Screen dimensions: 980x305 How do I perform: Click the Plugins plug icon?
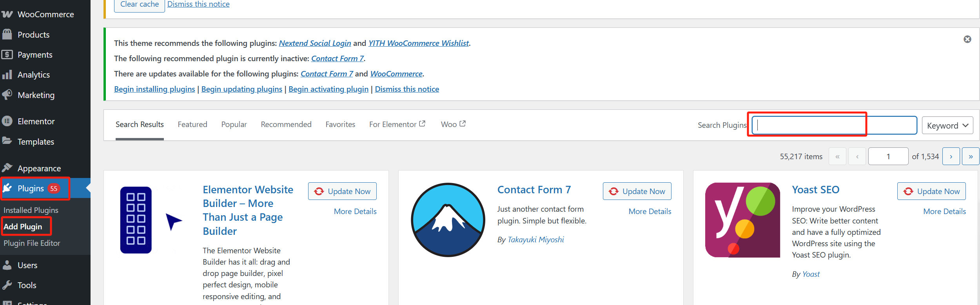[x=7, y=188]
